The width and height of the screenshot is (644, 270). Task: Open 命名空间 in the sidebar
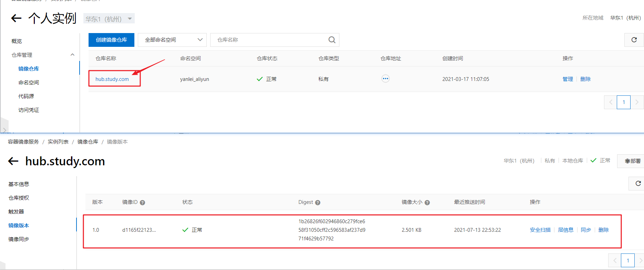click(29, 82)
